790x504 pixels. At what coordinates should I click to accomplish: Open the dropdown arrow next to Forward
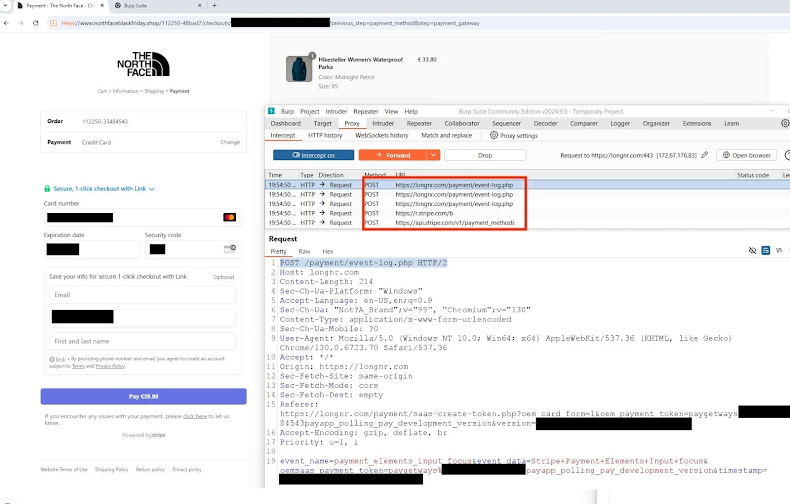click(x=433, y=155)
